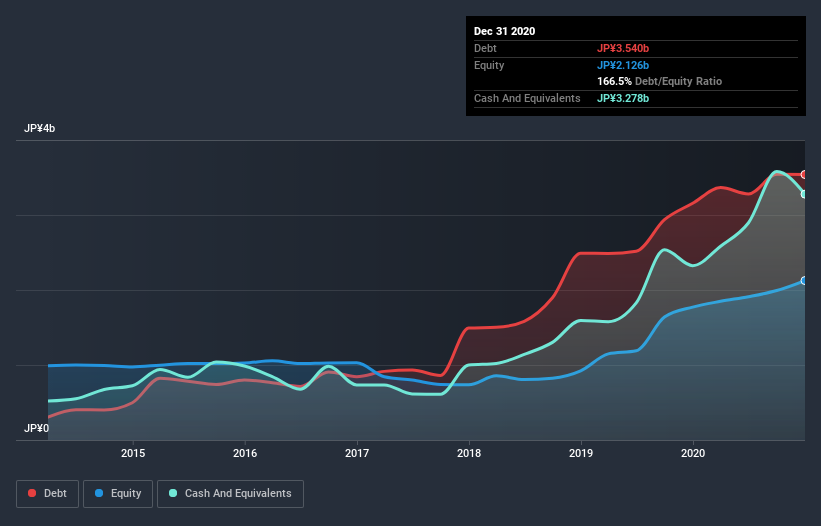The image size is (821, 526).
Task: Click the JP¥4b y-axis label
Action: pyautogui.click(x=39, y=129)
